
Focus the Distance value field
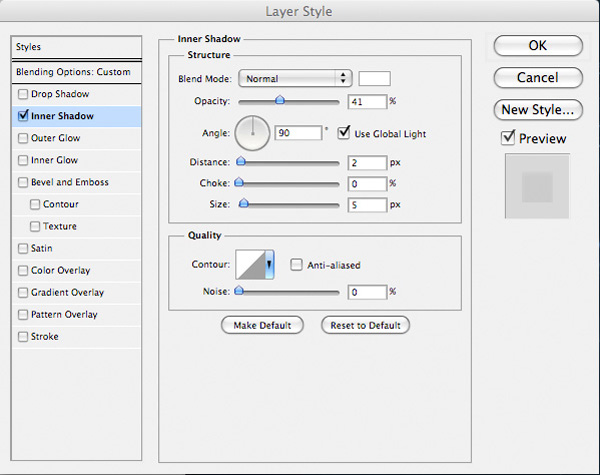point(367,163)
